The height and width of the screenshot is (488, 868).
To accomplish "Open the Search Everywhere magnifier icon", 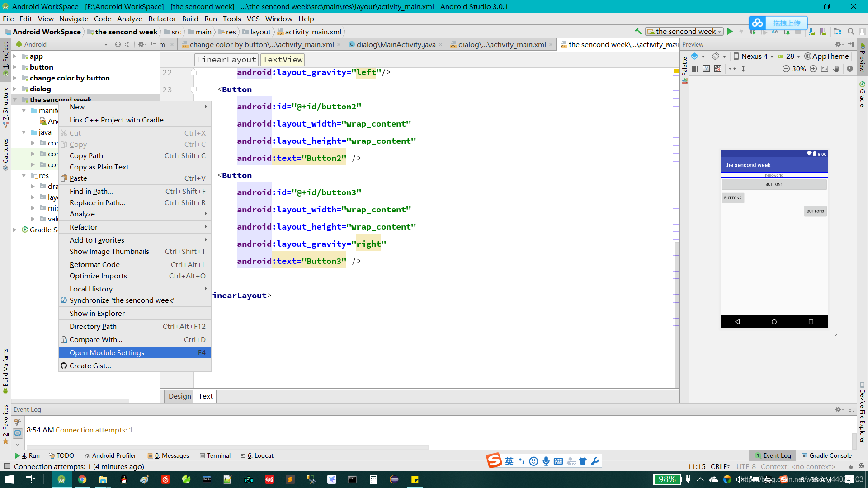I will coord(850,32).
